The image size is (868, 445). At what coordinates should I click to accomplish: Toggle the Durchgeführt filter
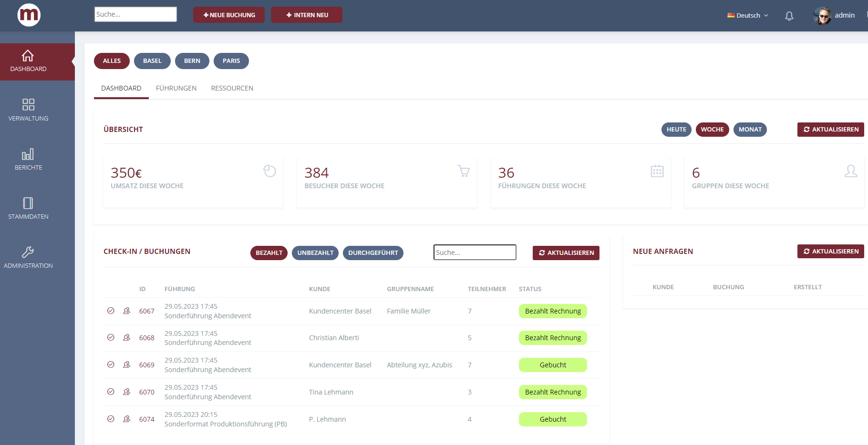373,253
